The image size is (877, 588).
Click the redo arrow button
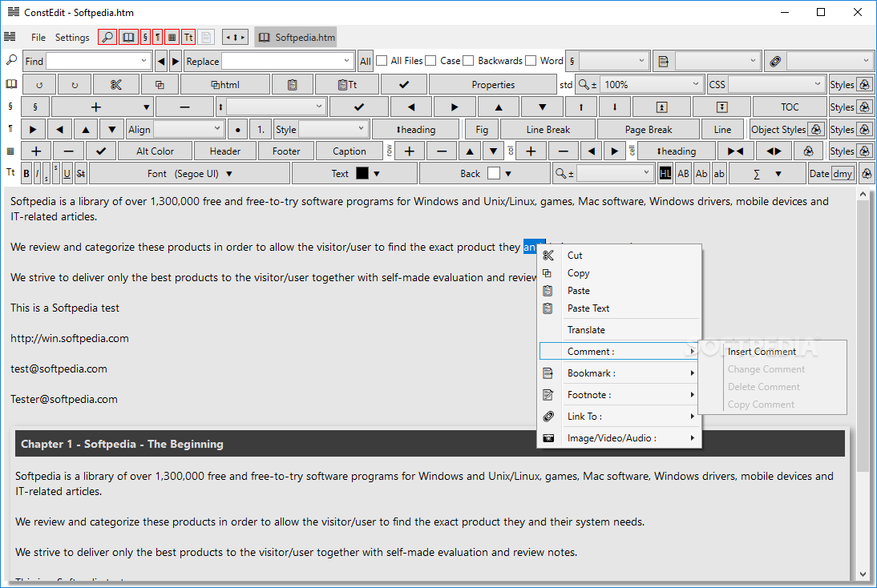pos(75,84)
